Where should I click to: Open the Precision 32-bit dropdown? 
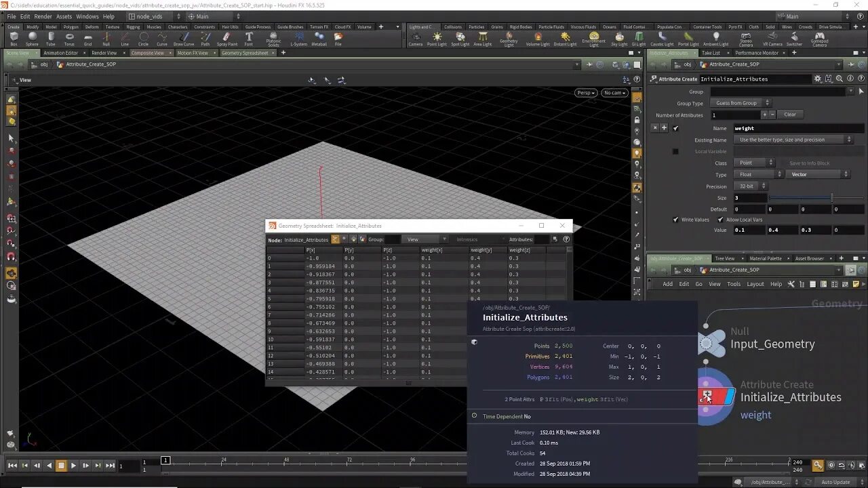(750, 186)
